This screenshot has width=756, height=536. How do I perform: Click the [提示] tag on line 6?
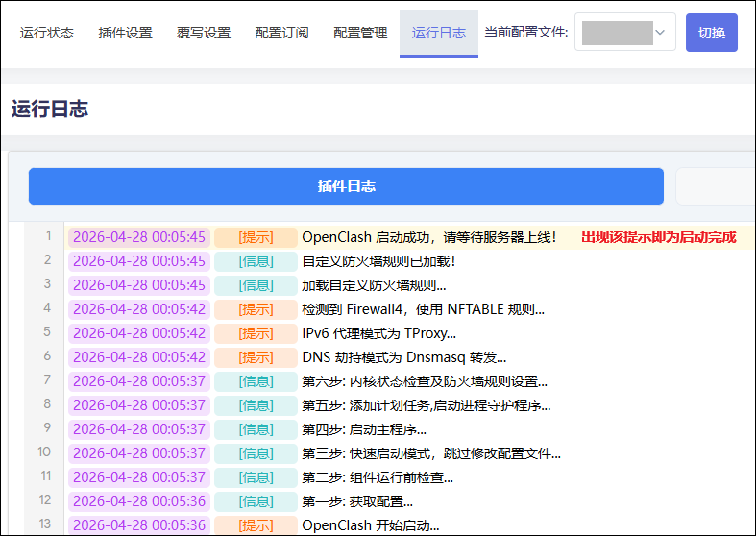tap(256, 357)
